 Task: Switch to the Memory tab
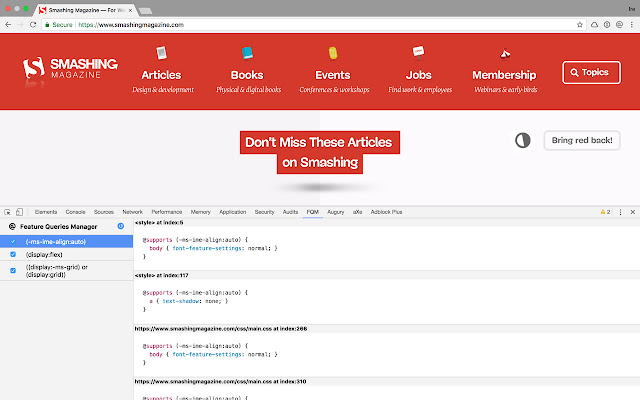click(x=200, y=212)
